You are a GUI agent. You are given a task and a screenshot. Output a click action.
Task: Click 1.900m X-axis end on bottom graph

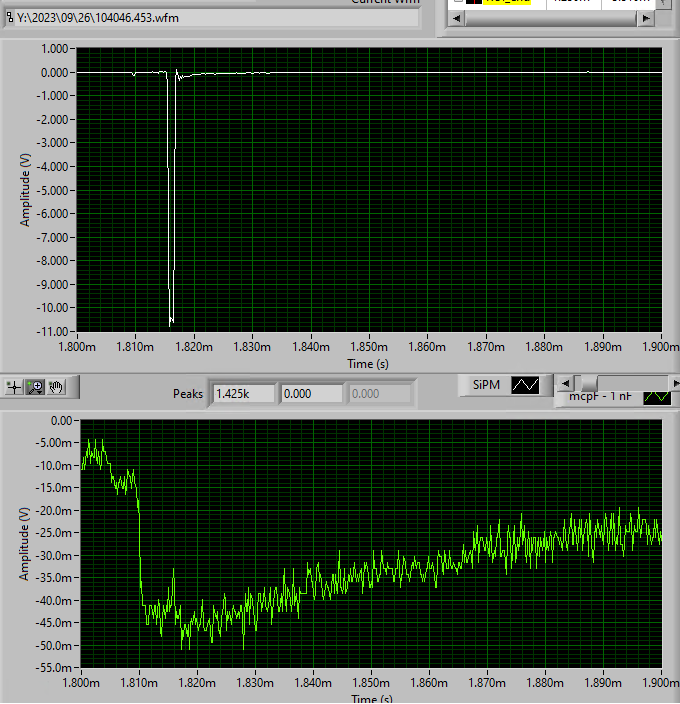661,683
